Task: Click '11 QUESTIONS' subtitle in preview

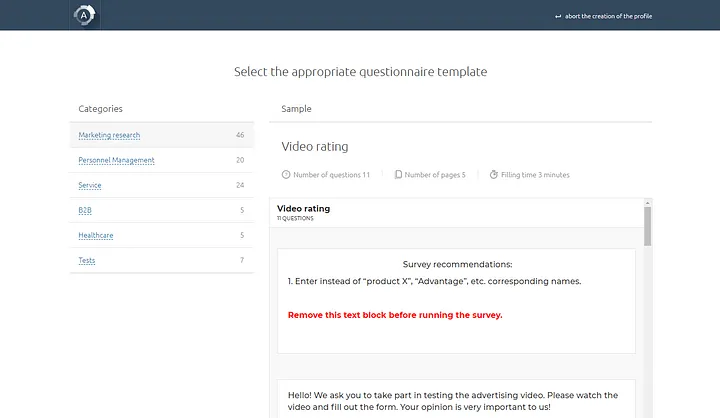Action: (x=295, y=219)
